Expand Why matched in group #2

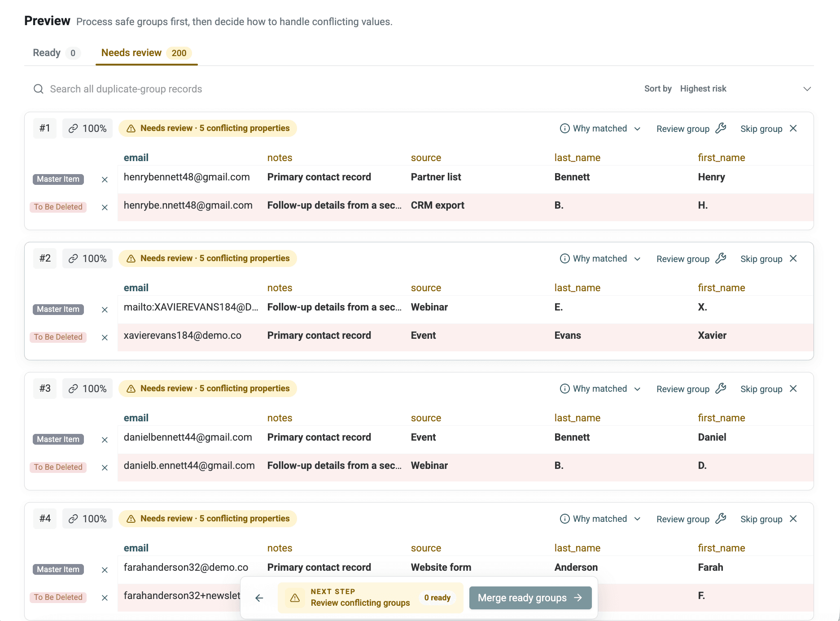pyautogui.click(x=600, y=258)
